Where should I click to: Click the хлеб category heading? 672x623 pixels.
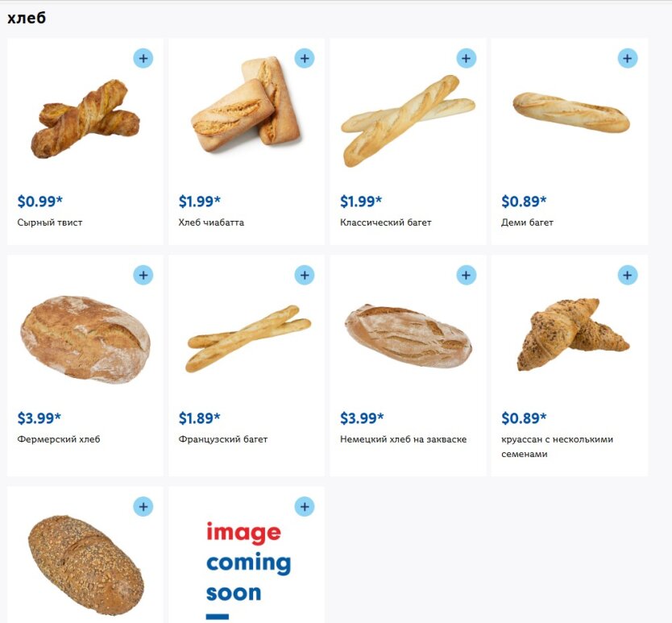click(27, 18)
